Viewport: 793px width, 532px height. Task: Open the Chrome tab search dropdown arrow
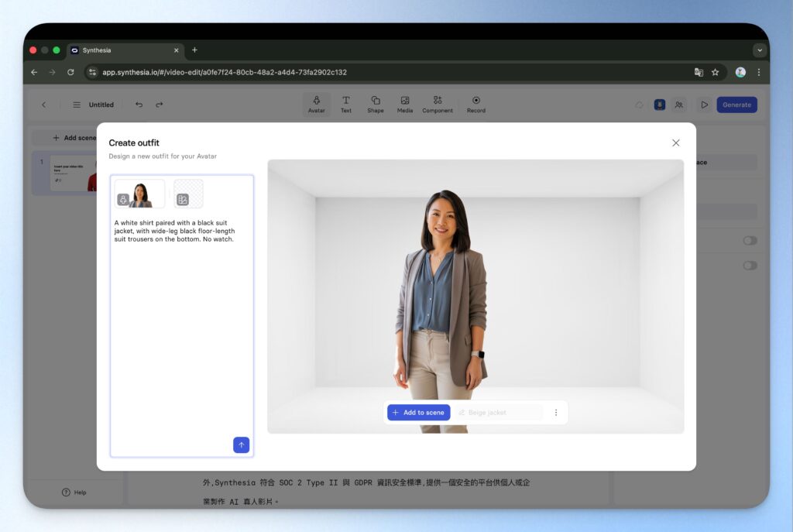pyautogui.click(x=759, y=50)
